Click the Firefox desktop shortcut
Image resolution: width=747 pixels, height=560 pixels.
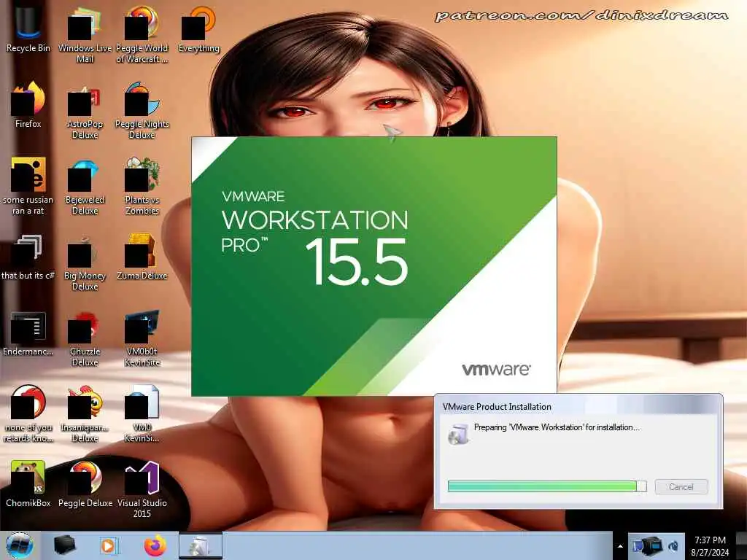click(28, 105)
